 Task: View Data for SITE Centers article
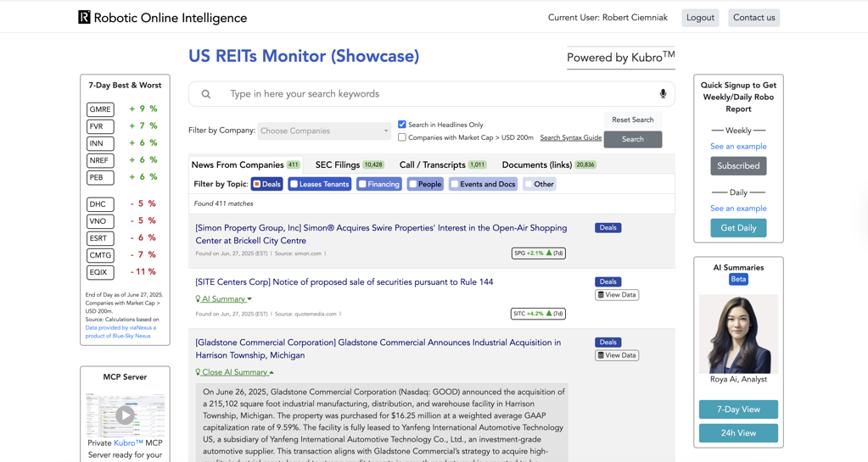[x=617, y=295]
